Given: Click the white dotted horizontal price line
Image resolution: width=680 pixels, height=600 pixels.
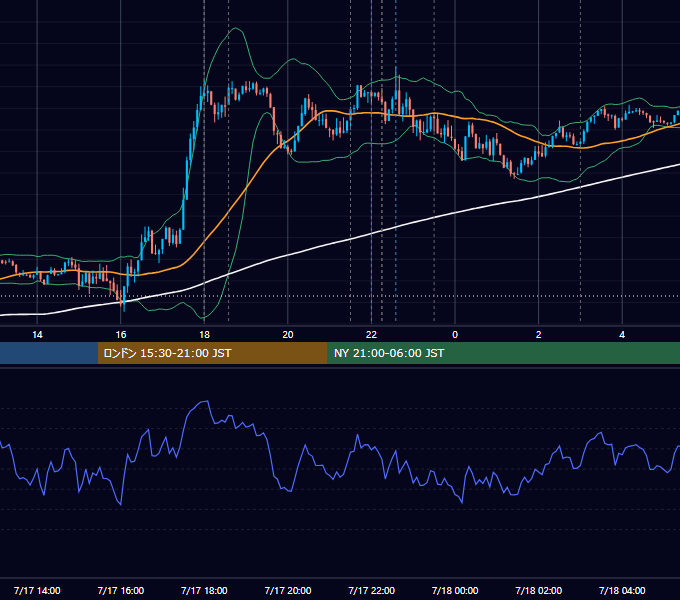Looking at the screenshot, I should tap(340, 296).
